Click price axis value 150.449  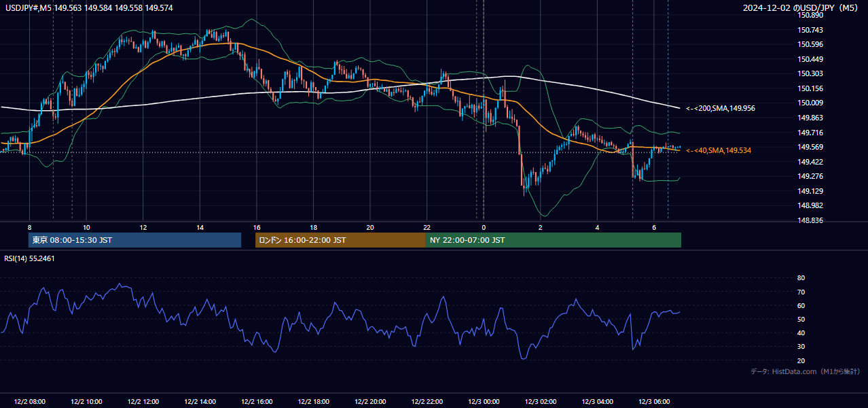coord(811,59)
